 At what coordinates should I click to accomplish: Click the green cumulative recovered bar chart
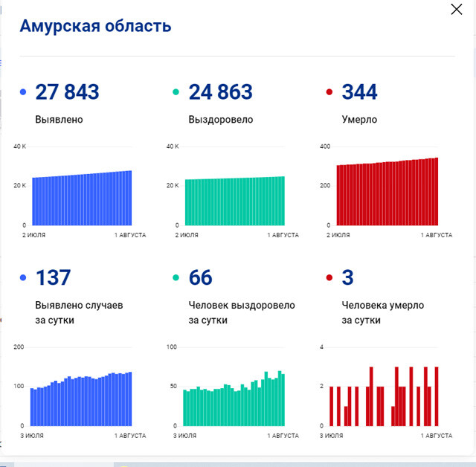[235, 201]
